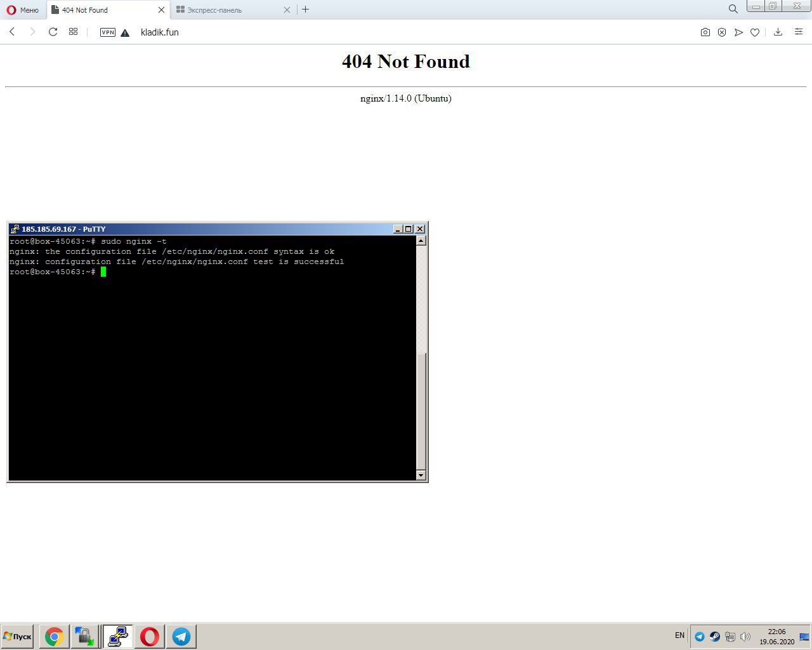
Task: Select the PuTTY taskbar button
Action: 118,636
